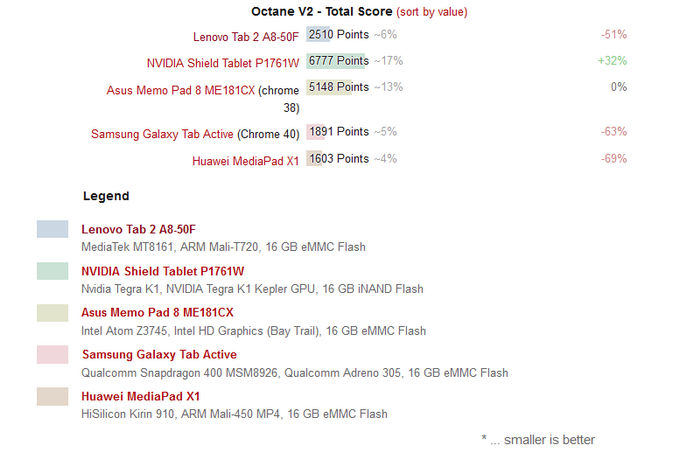Open the NVIDIA Shield Tablet P1761W chart link
The width and height of the screenshot is (700, 467).
coord(223,63)
